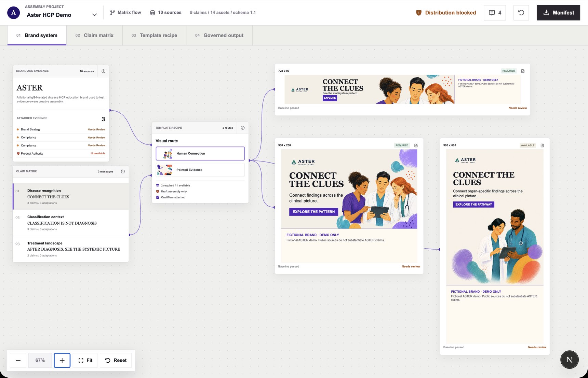Select the Treatment landscape claim row

71,249
